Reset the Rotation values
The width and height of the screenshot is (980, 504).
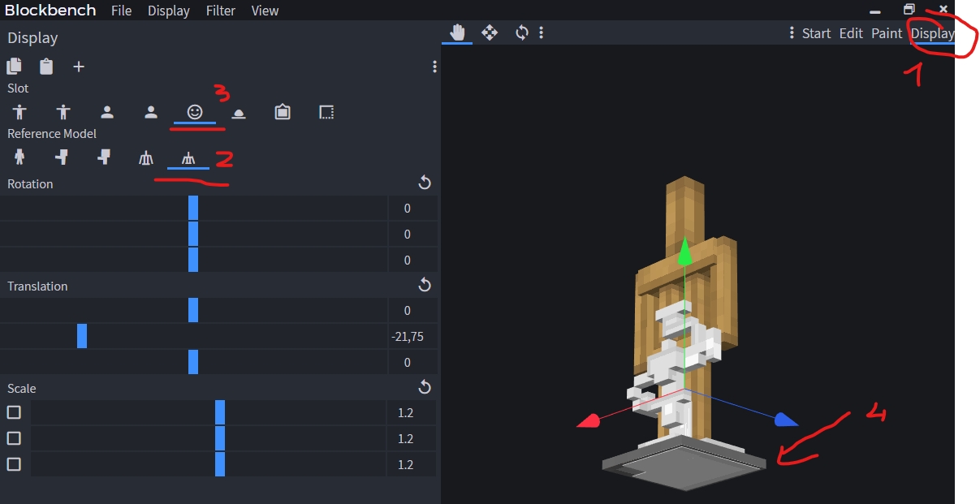point(424,183)
